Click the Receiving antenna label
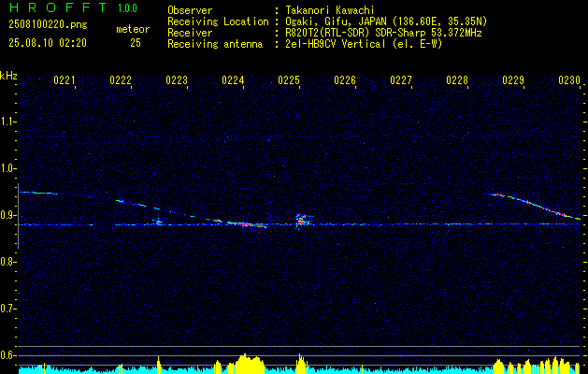 coord(215,44)
